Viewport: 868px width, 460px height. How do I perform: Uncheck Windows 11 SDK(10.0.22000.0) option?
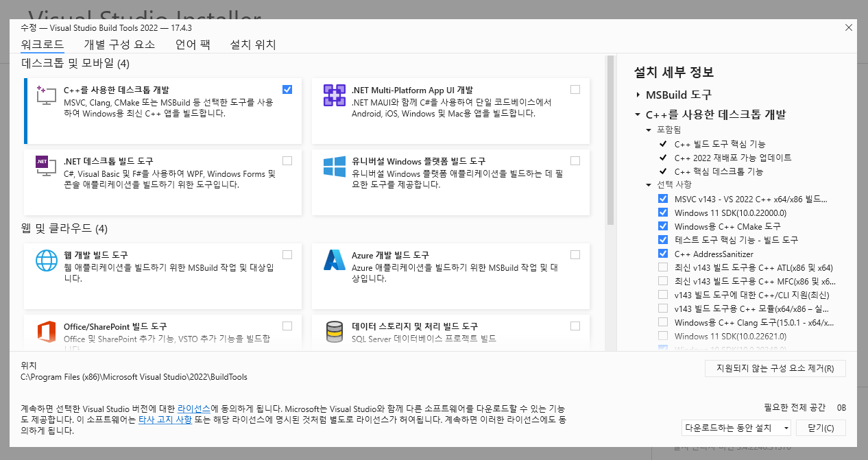coord(663,213)
